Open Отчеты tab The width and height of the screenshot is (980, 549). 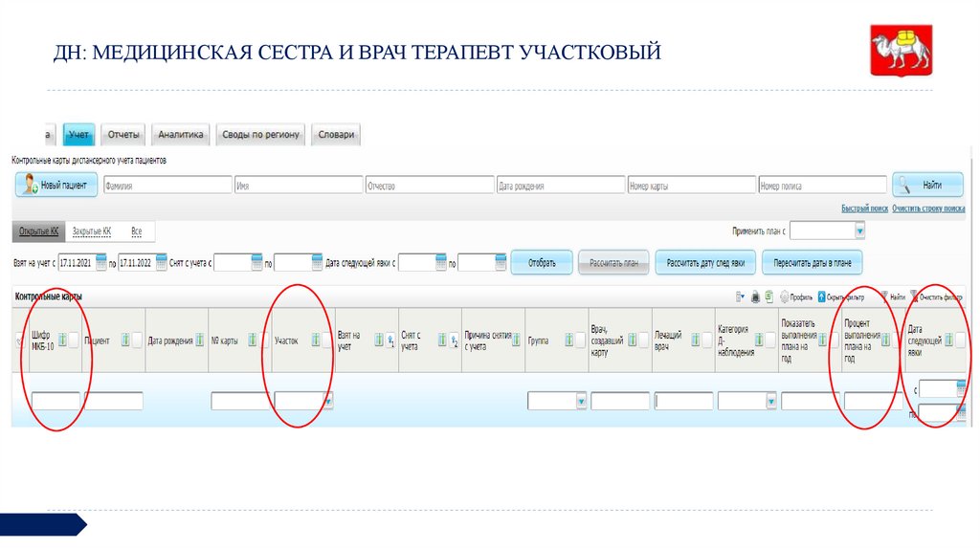click(123, 134)
